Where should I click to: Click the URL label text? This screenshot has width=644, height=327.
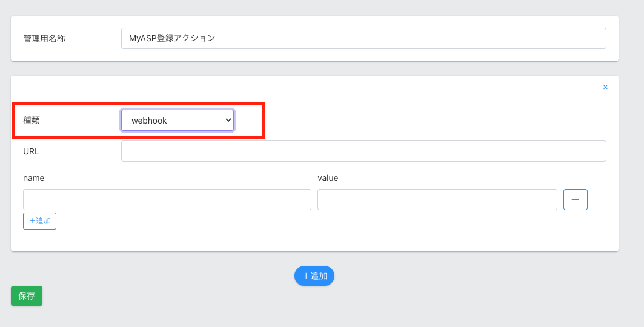pos(31,151)
